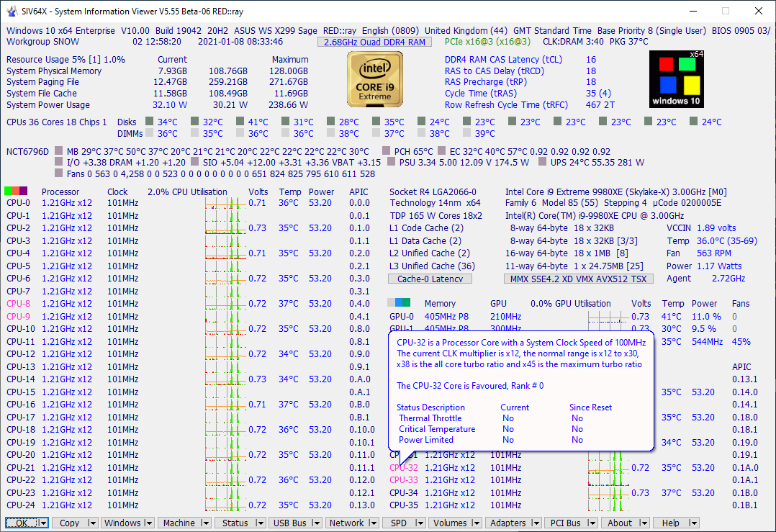Click the 0.0% GPU Utilisation header
This screenshot has width=776, height=532.
pos(571,303)
